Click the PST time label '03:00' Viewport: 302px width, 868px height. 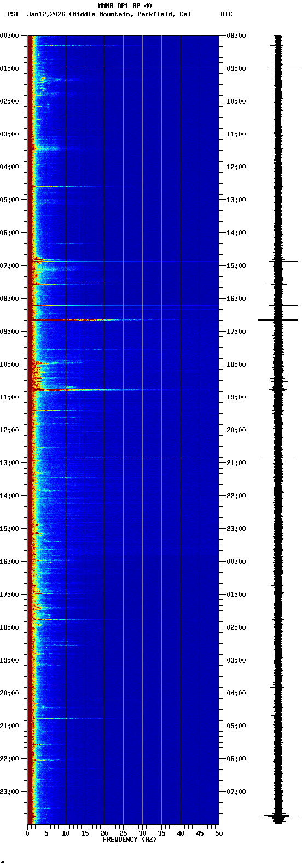pyautogui.click(x=9, y=134)
